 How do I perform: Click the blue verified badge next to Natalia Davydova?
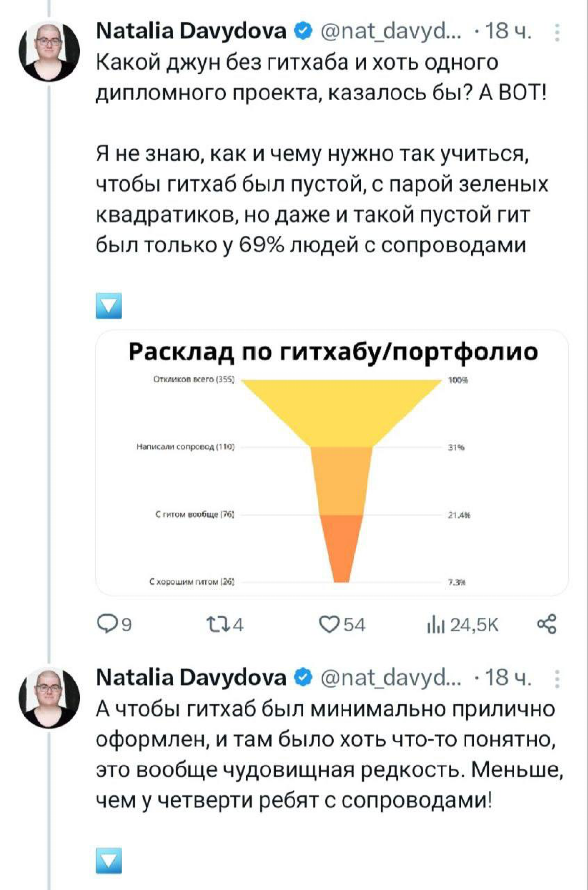point(302,30)
